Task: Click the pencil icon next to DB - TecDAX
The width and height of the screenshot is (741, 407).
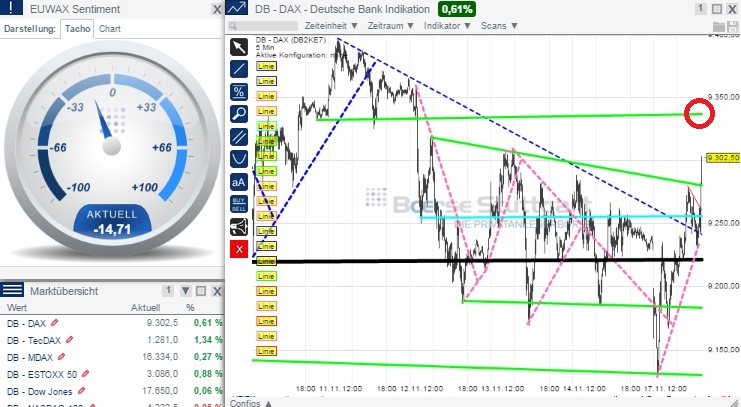Action: [70, 339]
